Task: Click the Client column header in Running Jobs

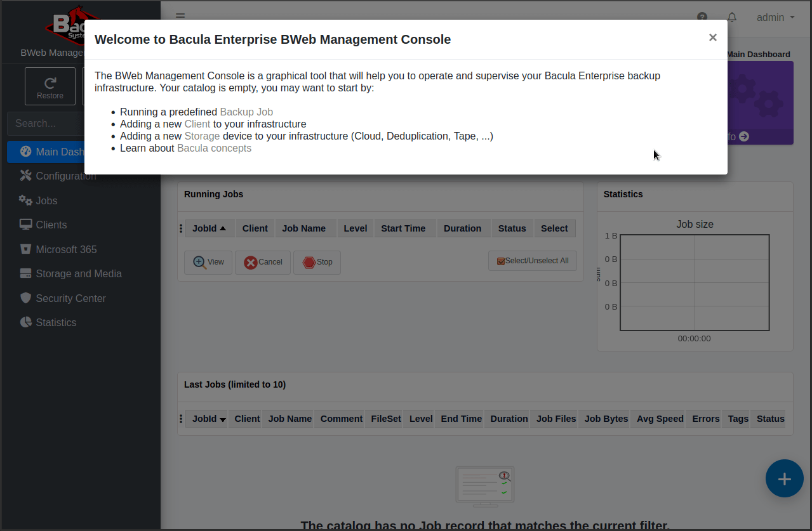Action: pos(255,228)
